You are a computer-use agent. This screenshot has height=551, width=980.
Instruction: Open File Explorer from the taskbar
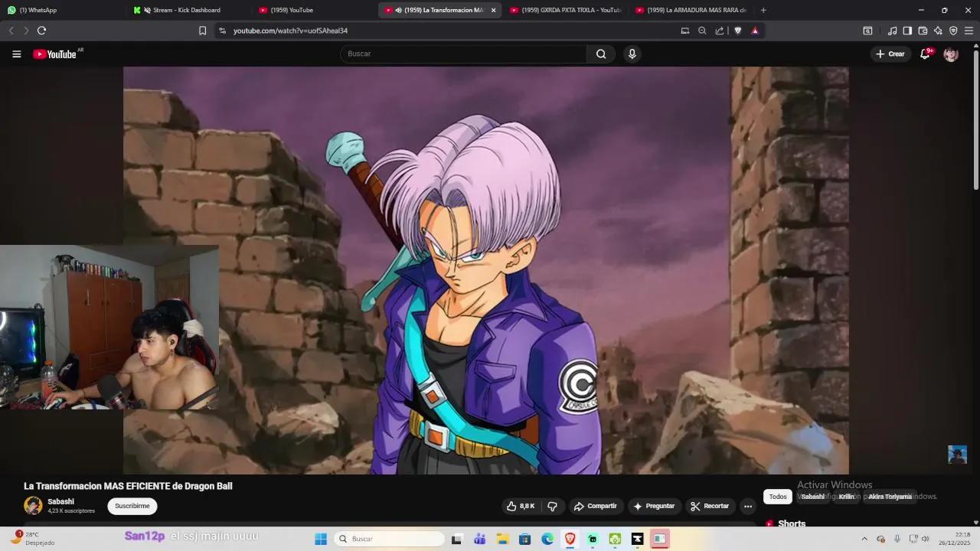click(502, 539)
